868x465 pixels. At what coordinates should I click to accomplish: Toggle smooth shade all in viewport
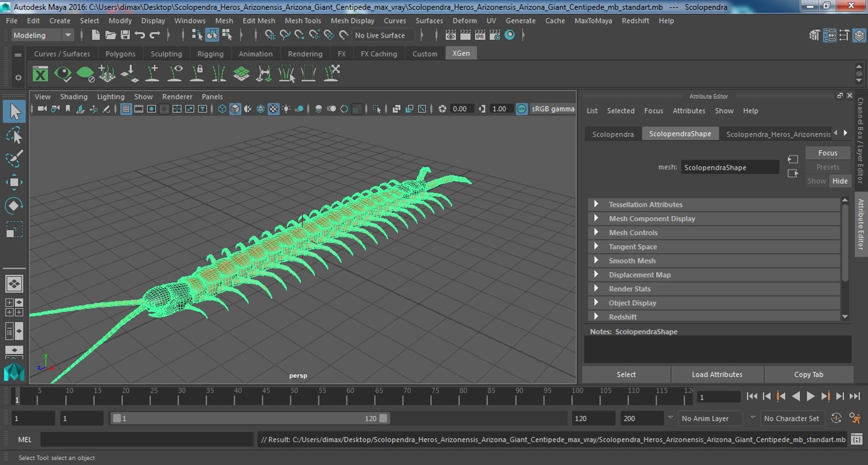[x=235, y=109]
